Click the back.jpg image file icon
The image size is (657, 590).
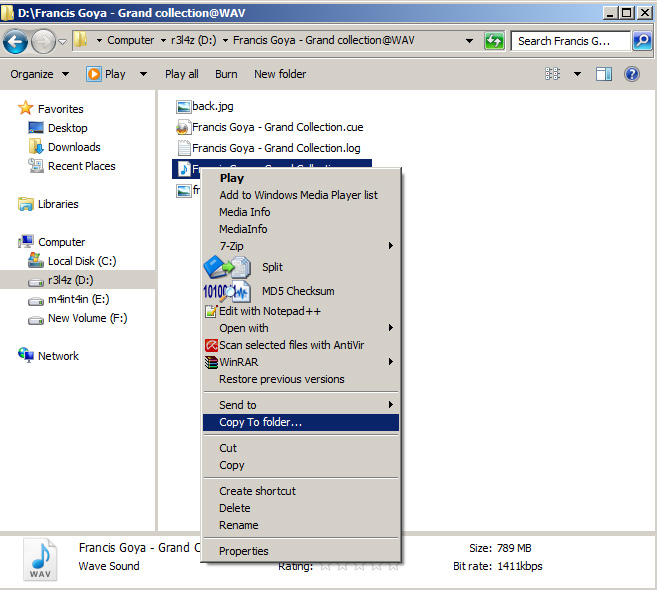tap(183, 107)
